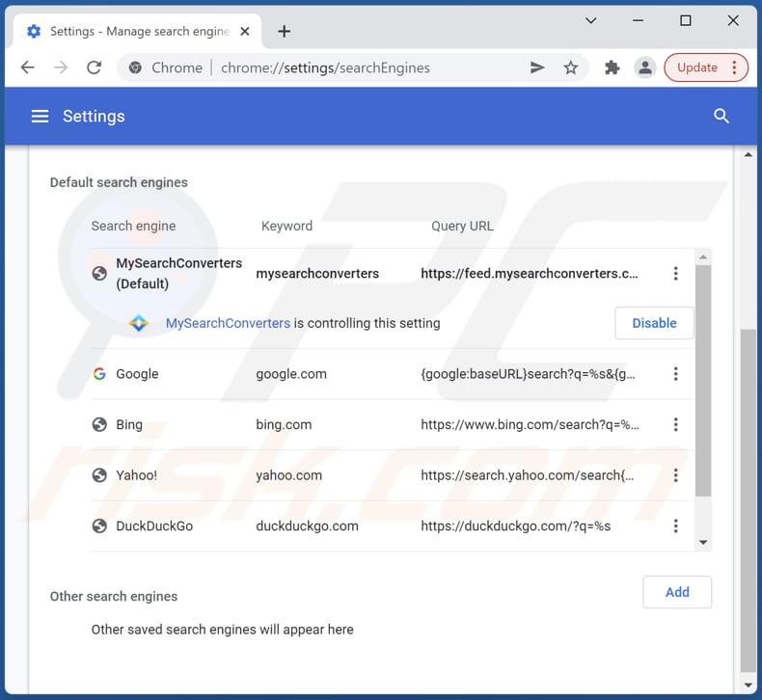Open the tab search dropdown arrow
Image resolution: width=762 pixels, height=700 pixels.
pos(591,21)
